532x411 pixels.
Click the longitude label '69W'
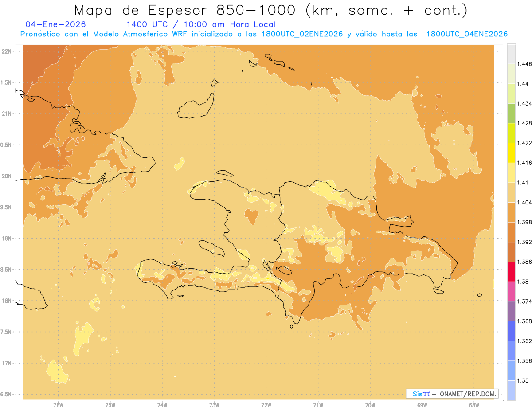422,405
